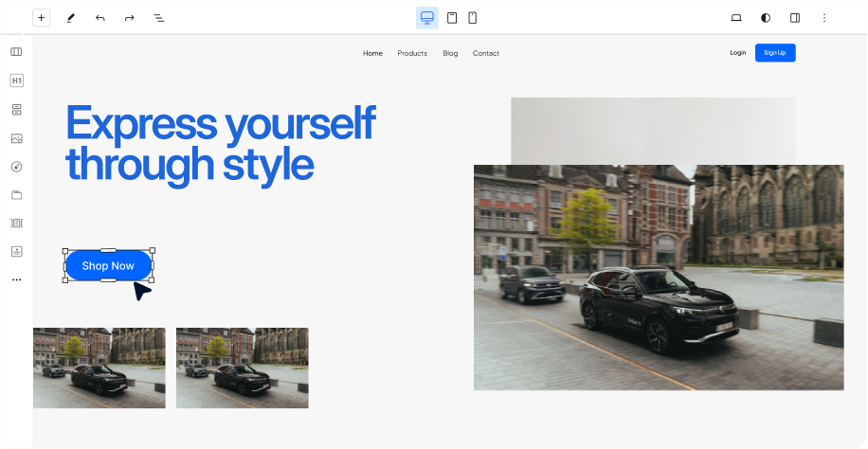868x449 pixels.
Task: Click the Products navigation item
Action: (412, 53)
